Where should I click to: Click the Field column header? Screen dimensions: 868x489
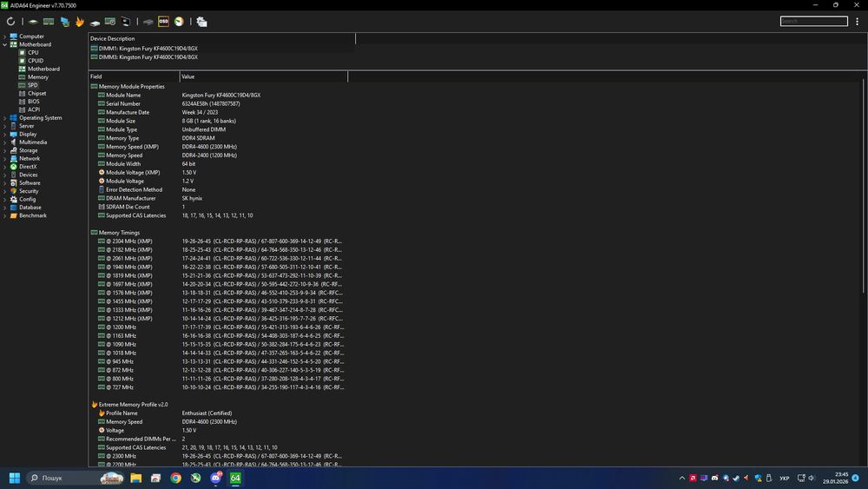[134, 77]
